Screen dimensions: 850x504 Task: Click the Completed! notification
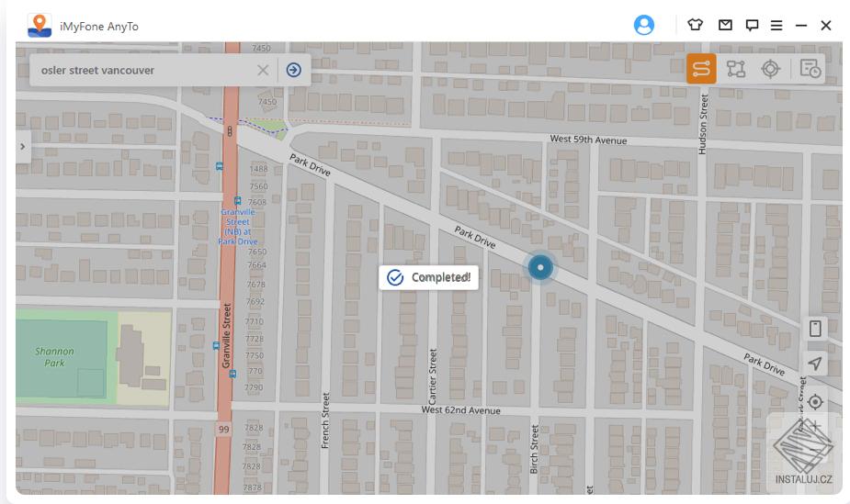tap(429, 278)
